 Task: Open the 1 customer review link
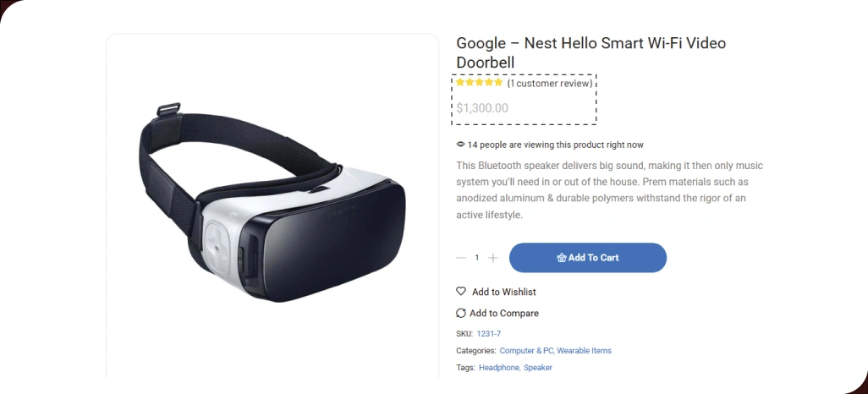550,84
